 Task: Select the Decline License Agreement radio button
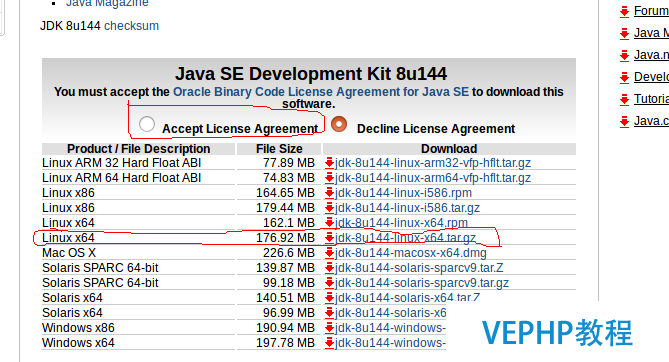click(339, 124)
